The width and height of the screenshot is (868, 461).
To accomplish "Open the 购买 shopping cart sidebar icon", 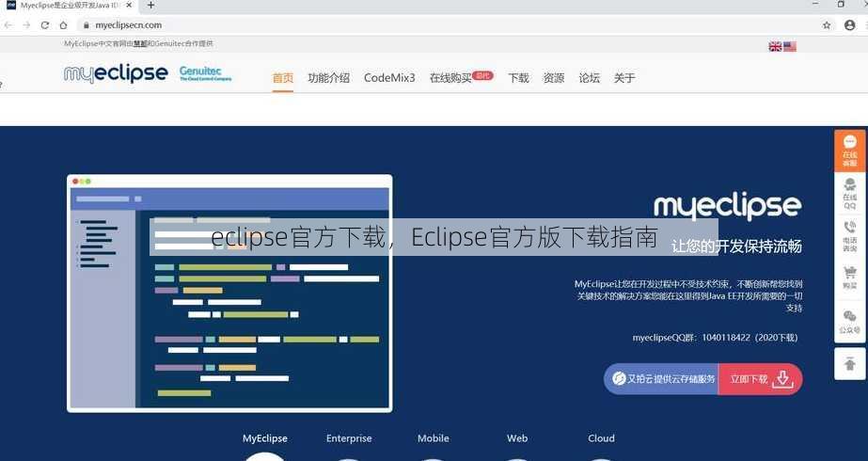I will coord(850,278).
